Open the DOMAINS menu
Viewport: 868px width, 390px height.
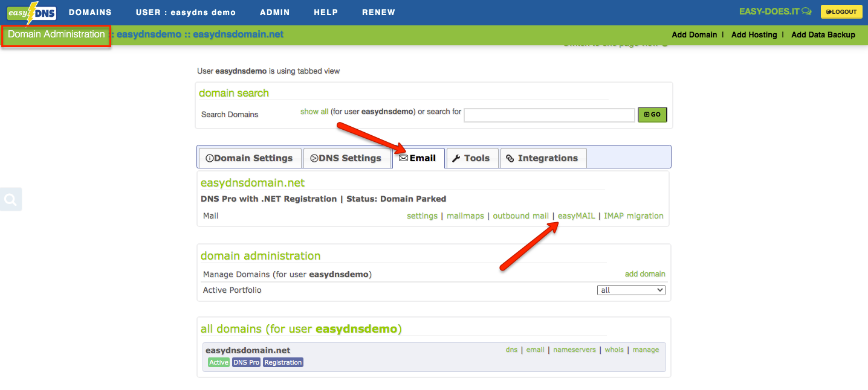tap(90, 11)
